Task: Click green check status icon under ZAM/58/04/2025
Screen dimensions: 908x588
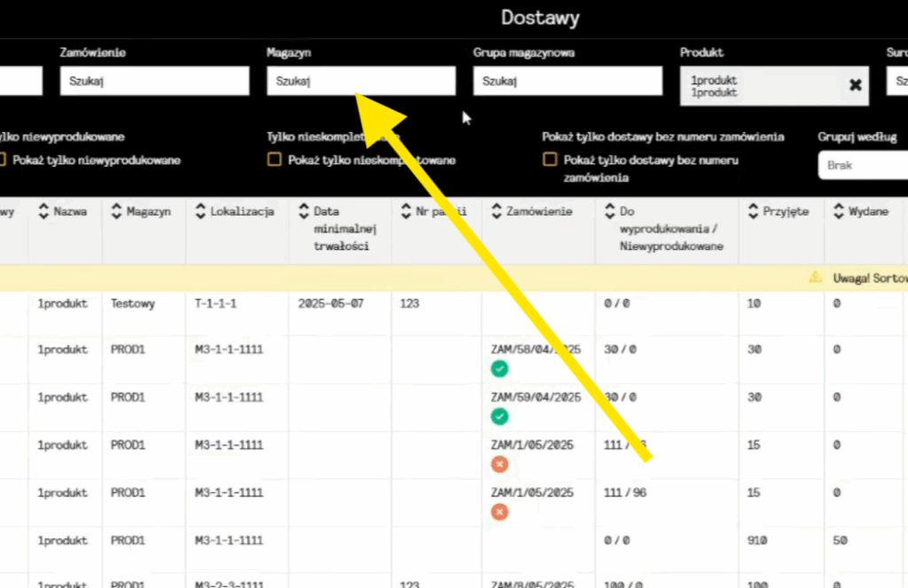Action: coord(500,369)
